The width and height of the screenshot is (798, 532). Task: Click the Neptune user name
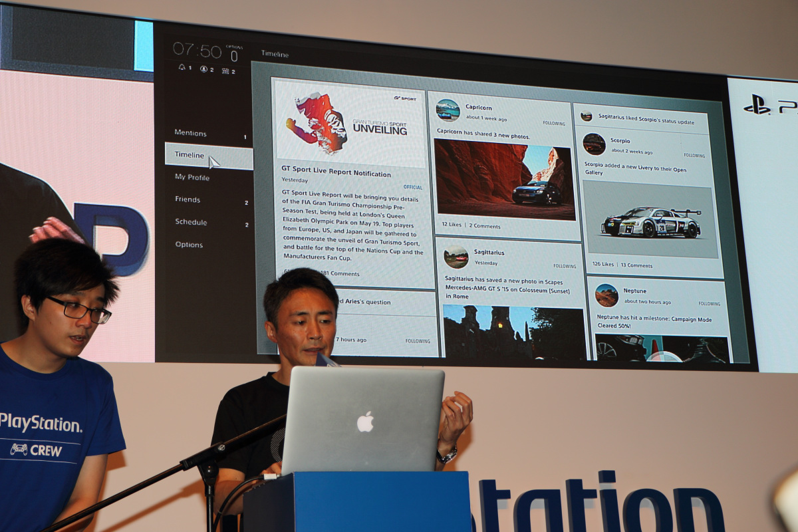(634, 291)
